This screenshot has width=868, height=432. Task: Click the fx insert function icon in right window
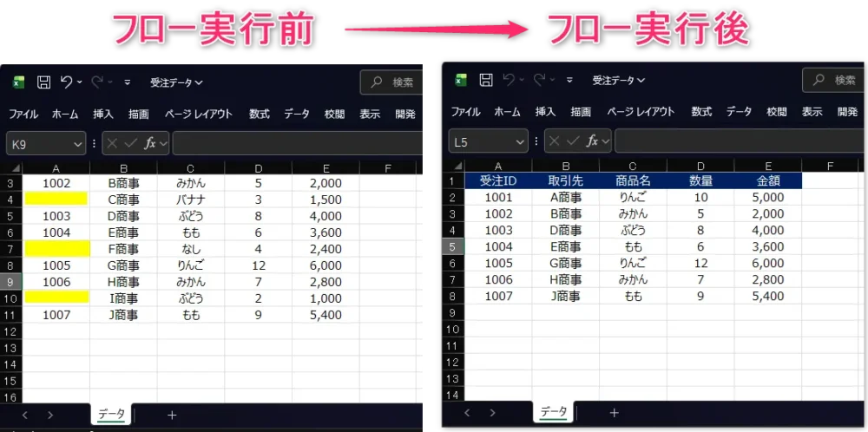[x=593, y=141]
